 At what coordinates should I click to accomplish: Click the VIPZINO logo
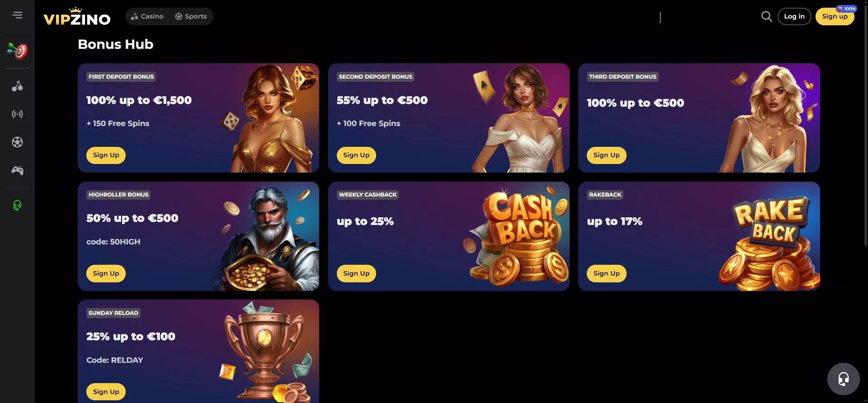pyautogui.click(x=77, y=17)
